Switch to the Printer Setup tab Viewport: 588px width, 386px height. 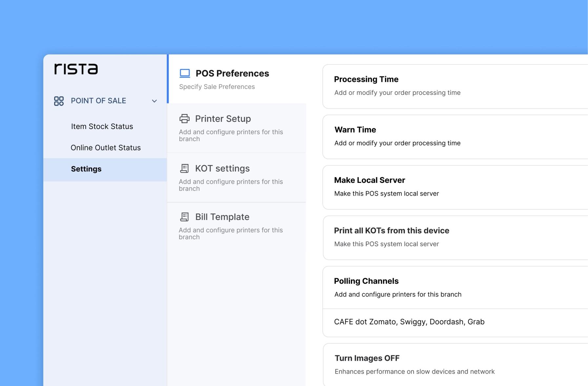tap(223, 118)
